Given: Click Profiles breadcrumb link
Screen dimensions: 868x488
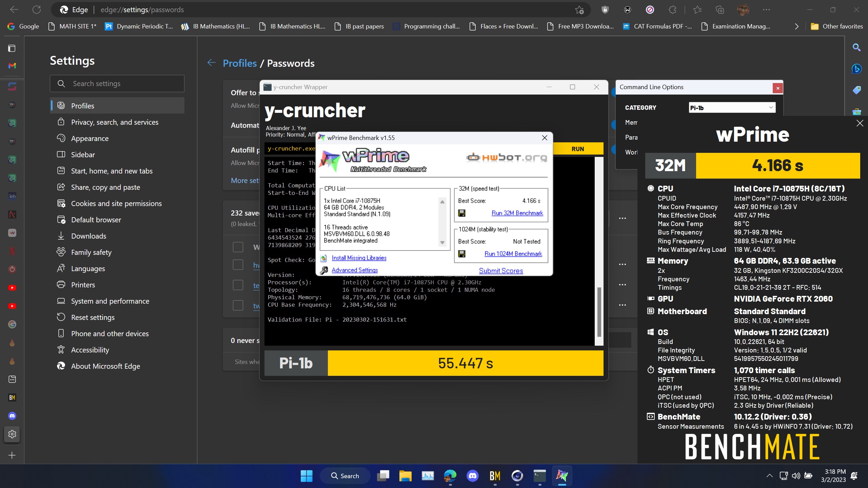Looking at the screenshot, I should [240, 63].
